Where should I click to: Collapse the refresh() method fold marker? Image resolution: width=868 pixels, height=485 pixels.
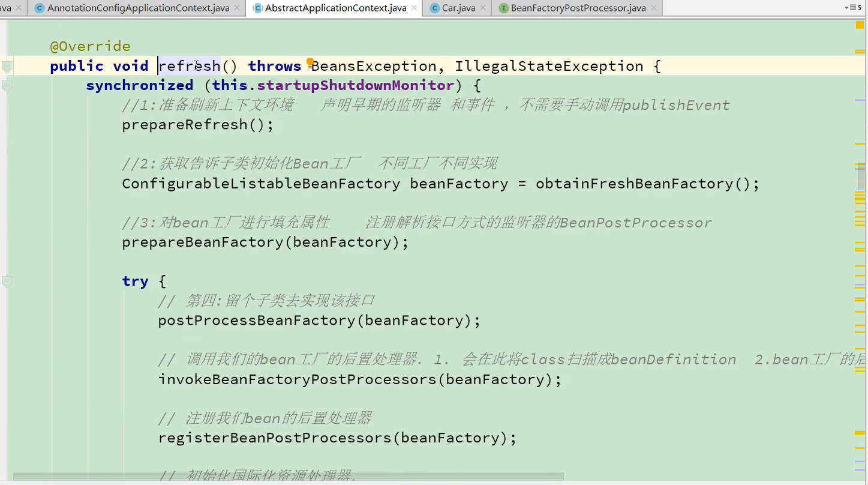(x=7, y=66)
